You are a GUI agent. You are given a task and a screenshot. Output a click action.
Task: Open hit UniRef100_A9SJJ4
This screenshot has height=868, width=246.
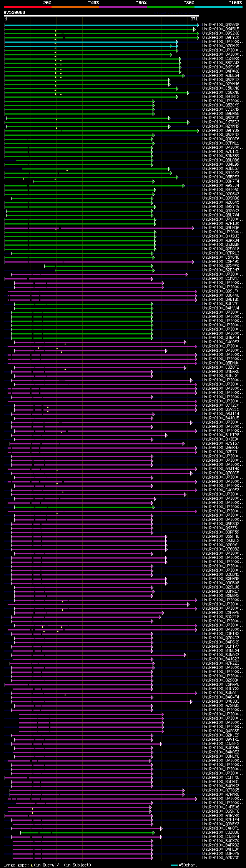coord(221,185)
